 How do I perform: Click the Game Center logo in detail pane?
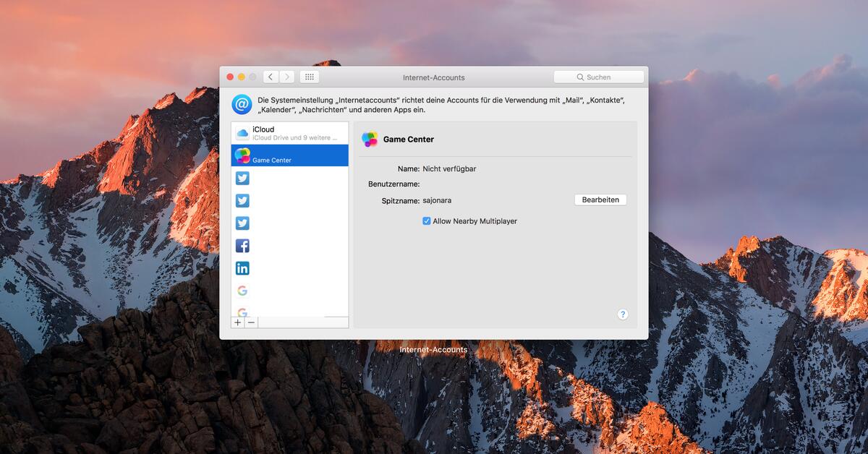372,140
